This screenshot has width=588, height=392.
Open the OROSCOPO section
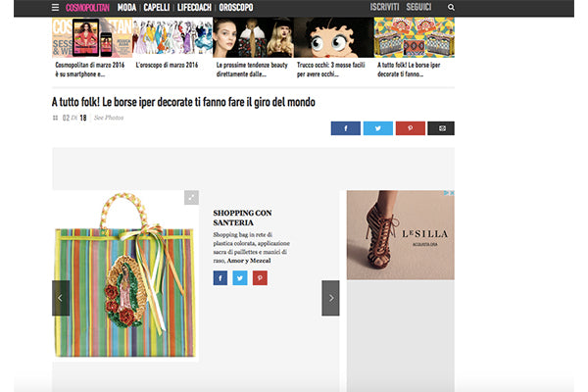point(237,8)
